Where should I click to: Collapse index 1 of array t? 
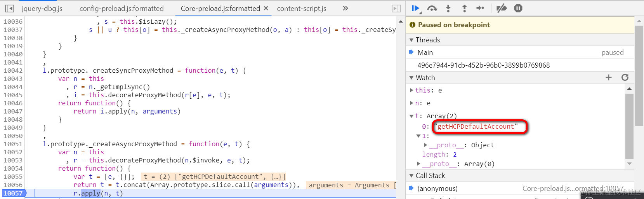[418, 136]
